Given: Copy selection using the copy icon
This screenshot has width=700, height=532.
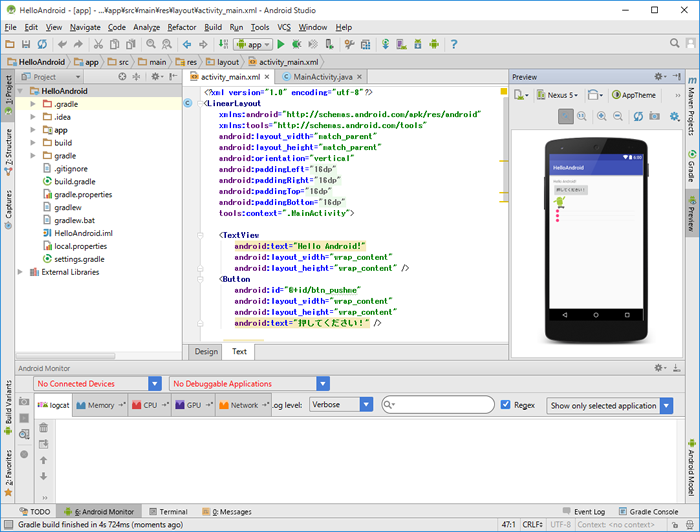Looking at the screenshot, I should click(x=114, y=44).
